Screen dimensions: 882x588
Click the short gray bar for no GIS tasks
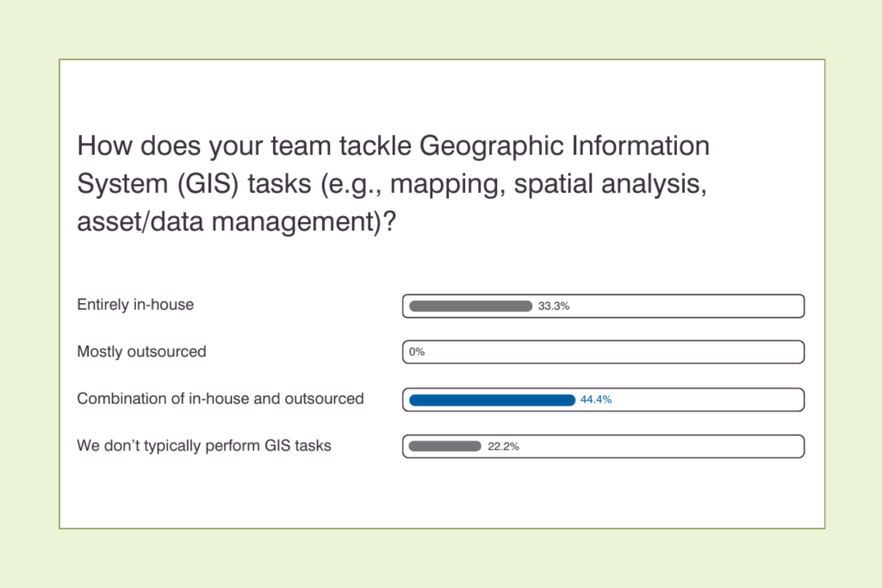click(x=444, y=446)
